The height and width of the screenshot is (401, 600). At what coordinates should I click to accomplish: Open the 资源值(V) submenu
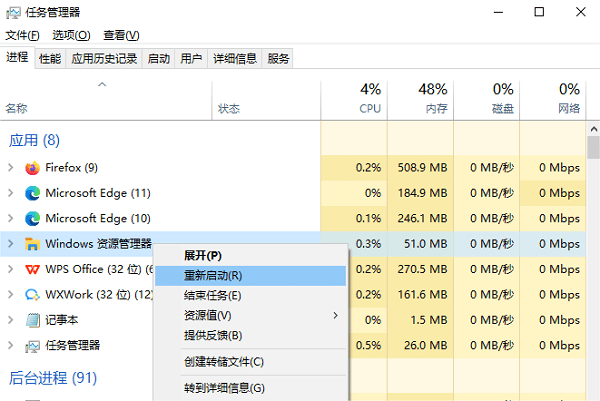tap(250, 315)
